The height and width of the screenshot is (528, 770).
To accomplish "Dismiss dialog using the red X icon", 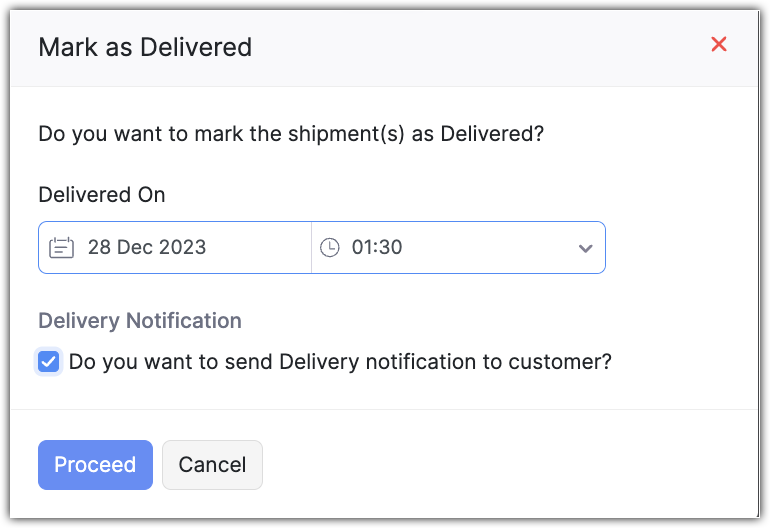I will tap(718, 45).
